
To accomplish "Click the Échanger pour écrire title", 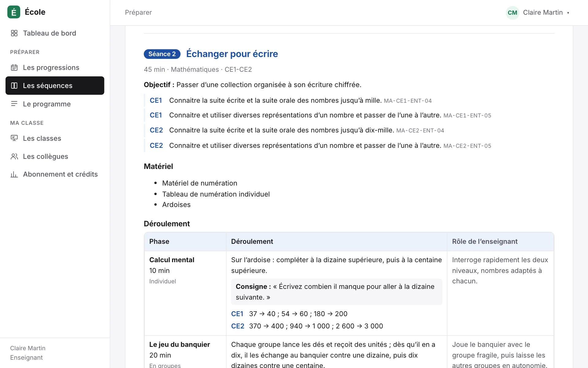I will (232, 54).
